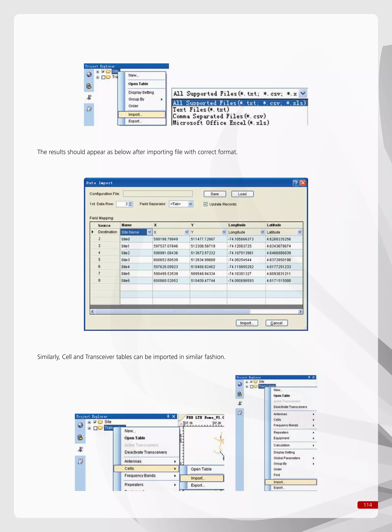Click the Site3 cell in Field Mapping table
Viewport: 392px width, 532px height.
136,260
